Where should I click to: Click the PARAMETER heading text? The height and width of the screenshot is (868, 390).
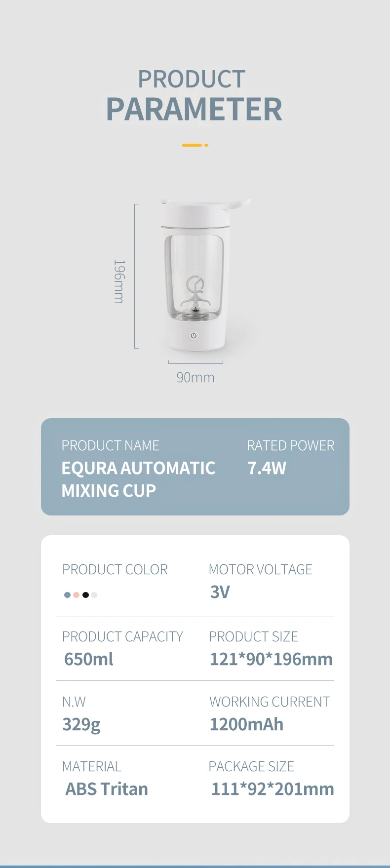point(194,110)
